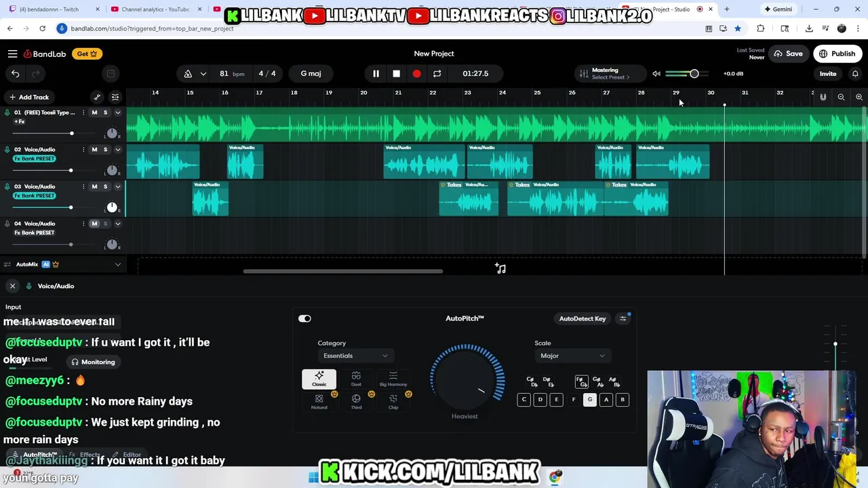Viewport: 868px width, 488px height.
Task: Open notifications bell
Action: [855, 73]
